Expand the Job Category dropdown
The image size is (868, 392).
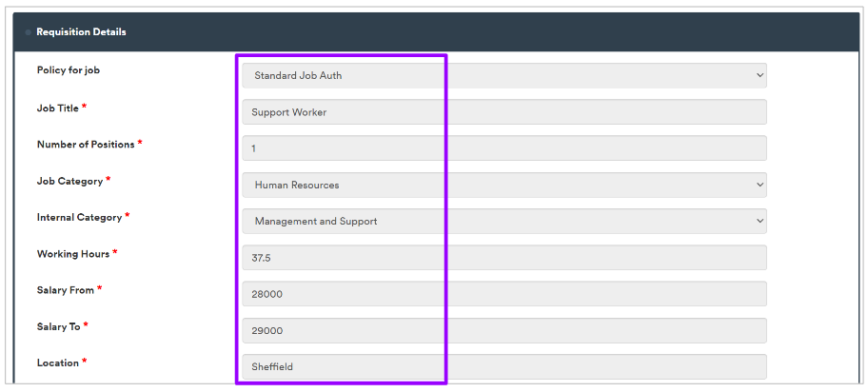tap(503, 185)
